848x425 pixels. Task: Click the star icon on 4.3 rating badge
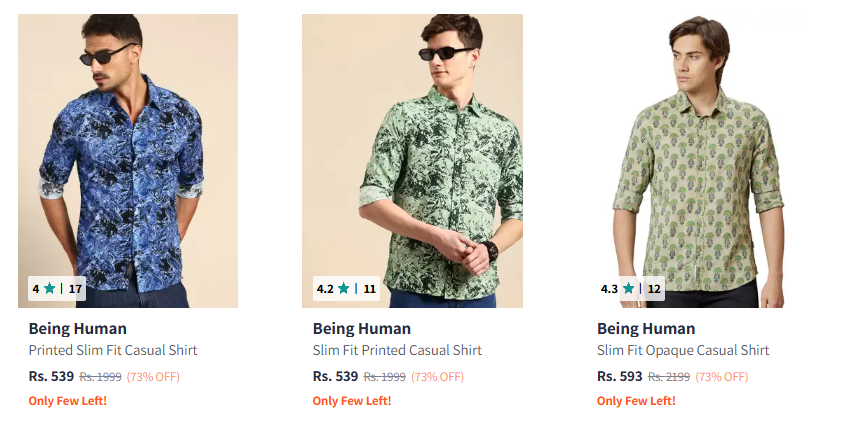point(628,289)
